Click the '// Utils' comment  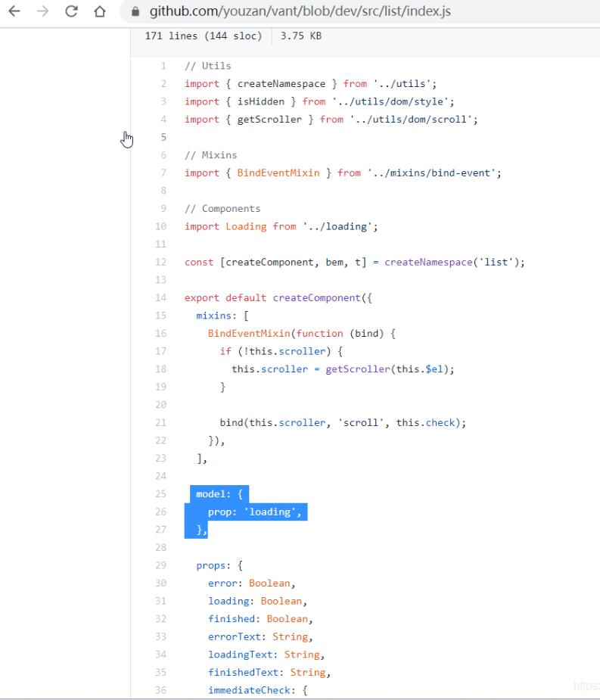208,66
